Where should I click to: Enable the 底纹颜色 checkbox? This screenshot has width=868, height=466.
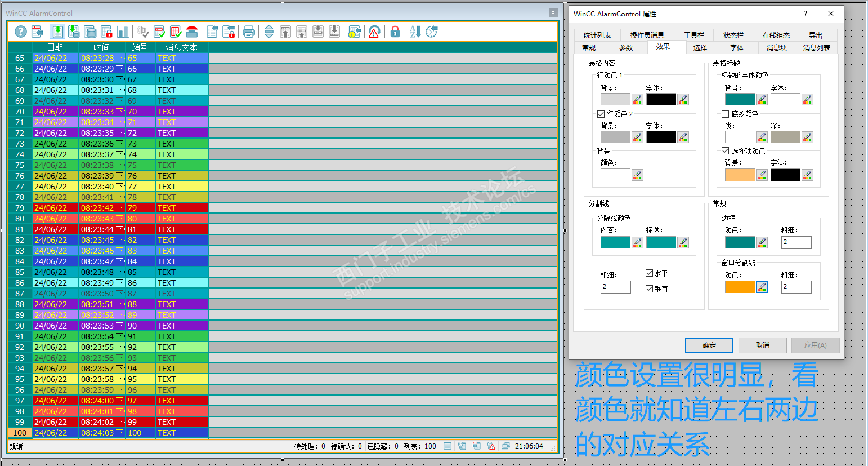(726, 114)
